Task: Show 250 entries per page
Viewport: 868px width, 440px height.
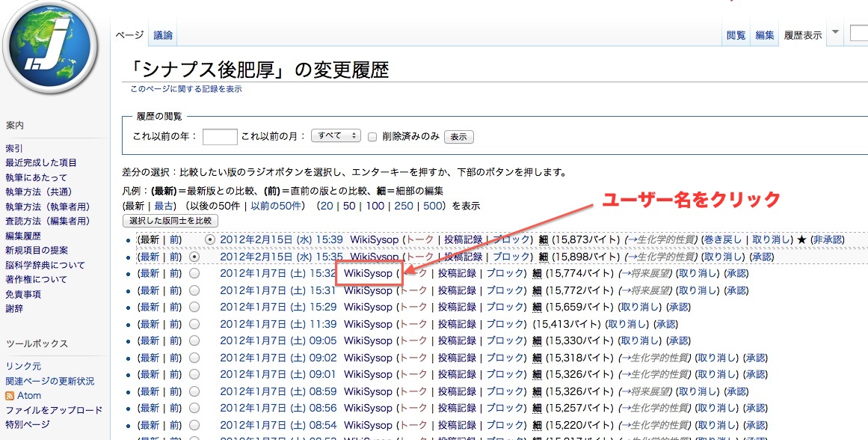Action: click(403, 206)
